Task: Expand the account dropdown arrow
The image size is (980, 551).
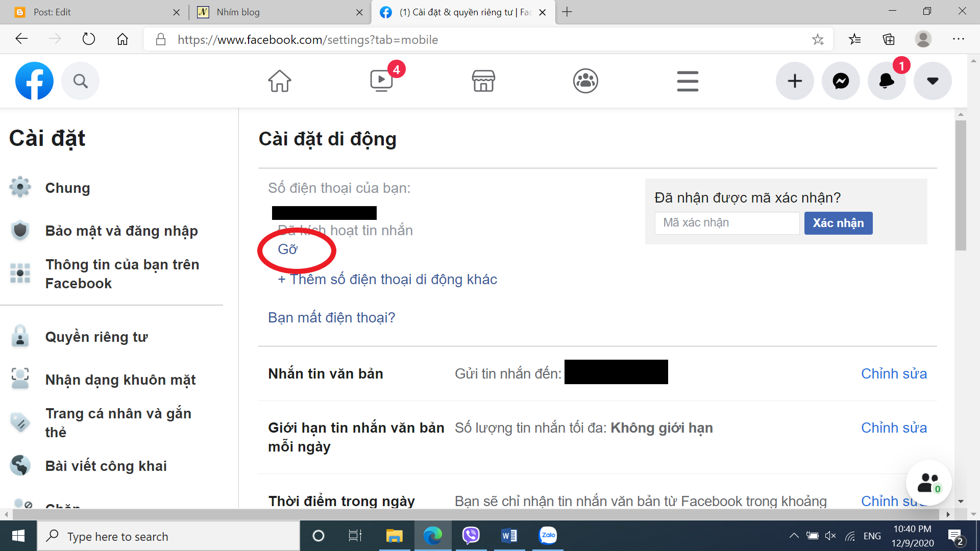Action: point(933,81)
